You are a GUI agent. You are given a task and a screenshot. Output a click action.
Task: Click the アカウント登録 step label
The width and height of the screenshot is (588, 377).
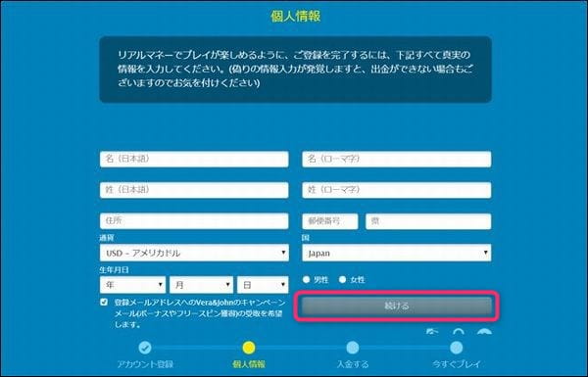click(145, 364)
